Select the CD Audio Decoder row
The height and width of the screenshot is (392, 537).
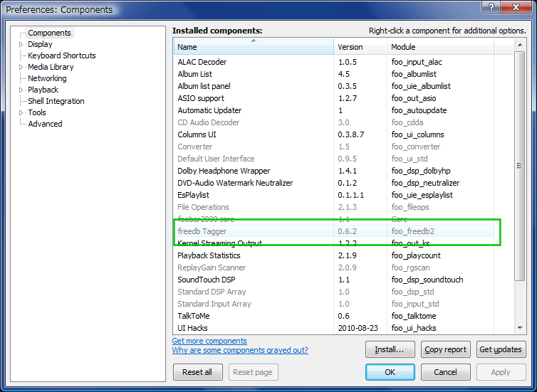tap(334, 122)
